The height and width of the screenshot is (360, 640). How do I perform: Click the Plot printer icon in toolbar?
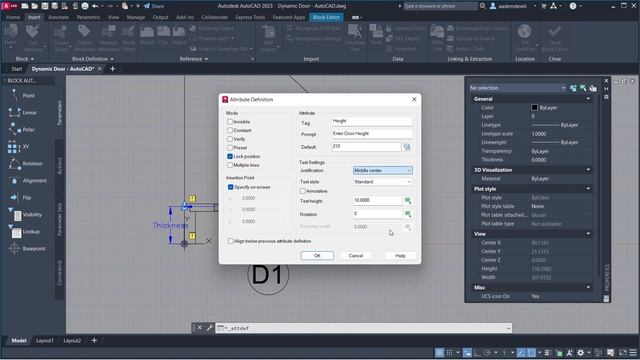pos(85,6)
